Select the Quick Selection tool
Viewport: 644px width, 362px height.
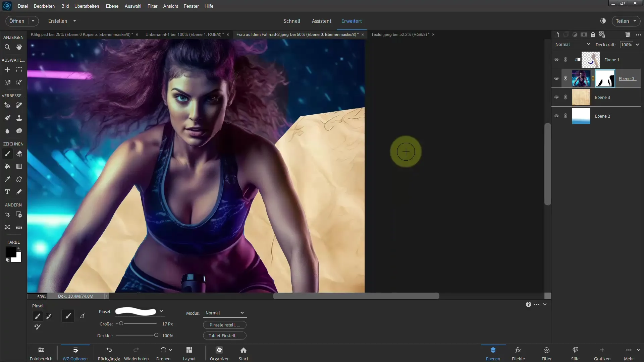pyautogui.click(x=19, y=82)
